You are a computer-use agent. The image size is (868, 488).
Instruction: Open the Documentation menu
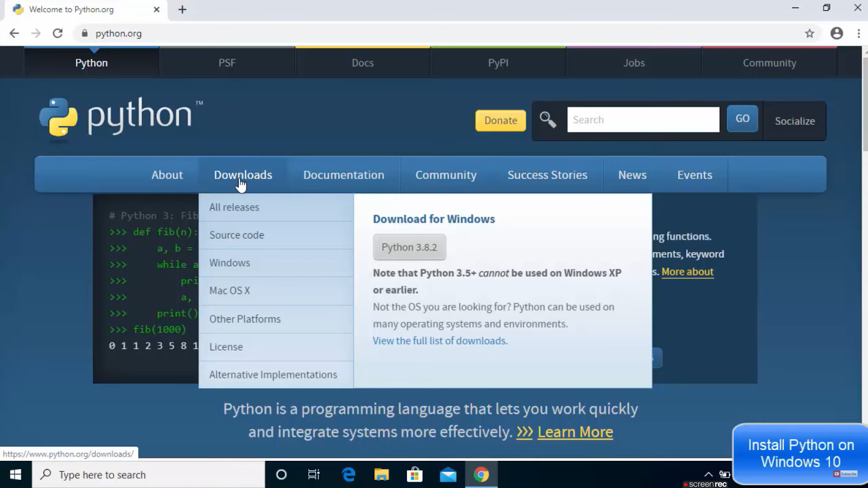pyautogui.click(x=343, y=175)
